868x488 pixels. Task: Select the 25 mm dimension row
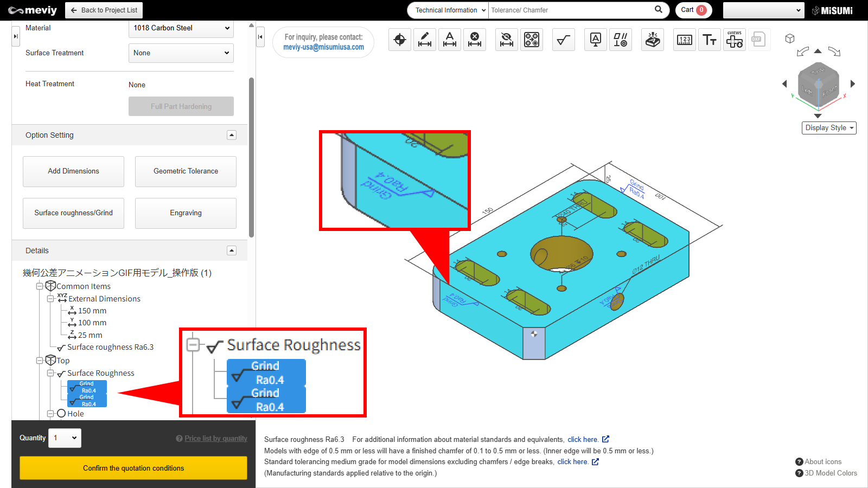click(85, 335)
